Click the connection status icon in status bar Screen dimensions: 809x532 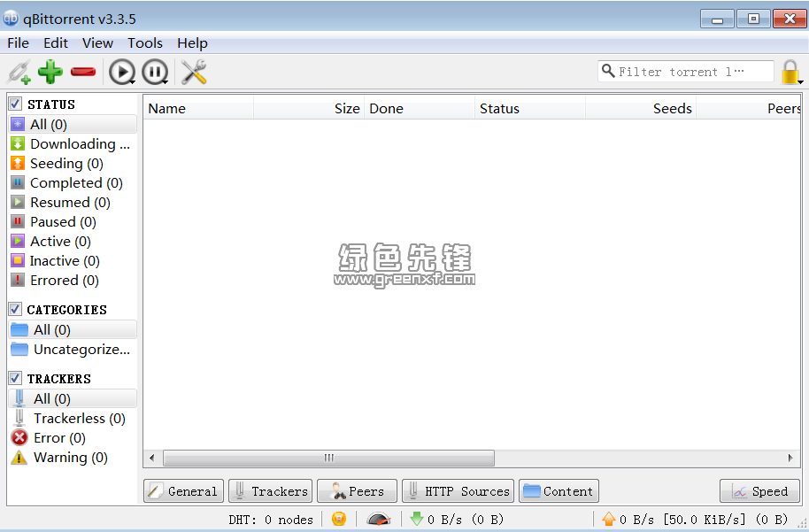(339, 519)
